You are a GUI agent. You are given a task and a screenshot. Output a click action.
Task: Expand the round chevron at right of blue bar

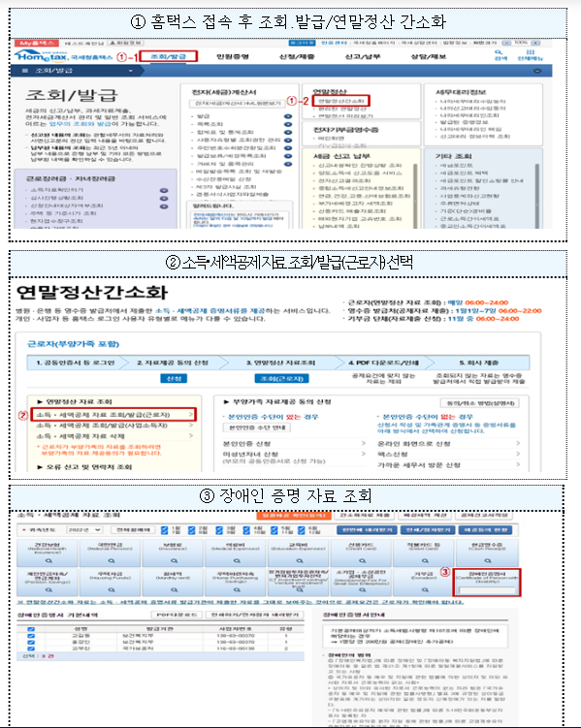point(537,71)
